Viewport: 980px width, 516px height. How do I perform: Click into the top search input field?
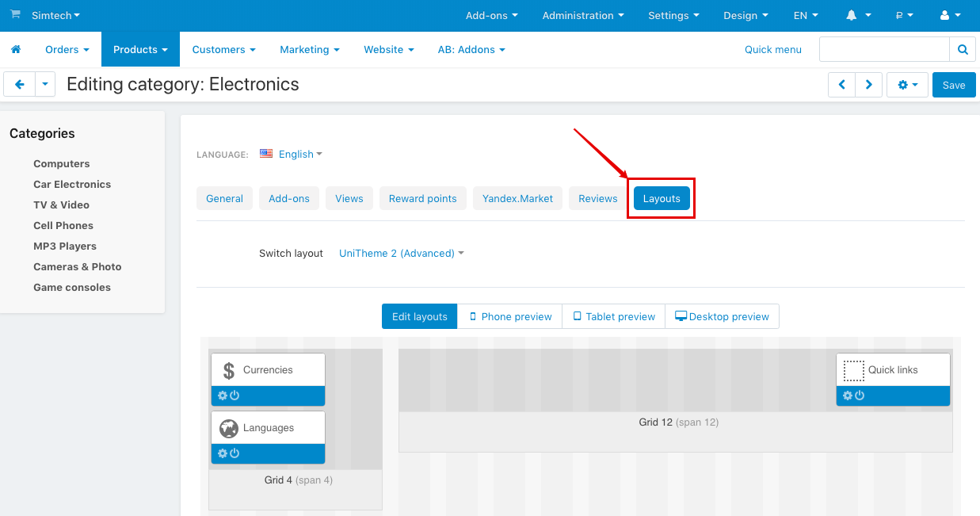(883, 49)
